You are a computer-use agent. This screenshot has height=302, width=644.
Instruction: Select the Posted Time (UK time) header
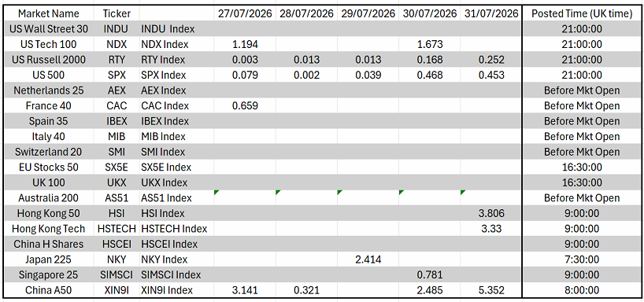point(582,13)
